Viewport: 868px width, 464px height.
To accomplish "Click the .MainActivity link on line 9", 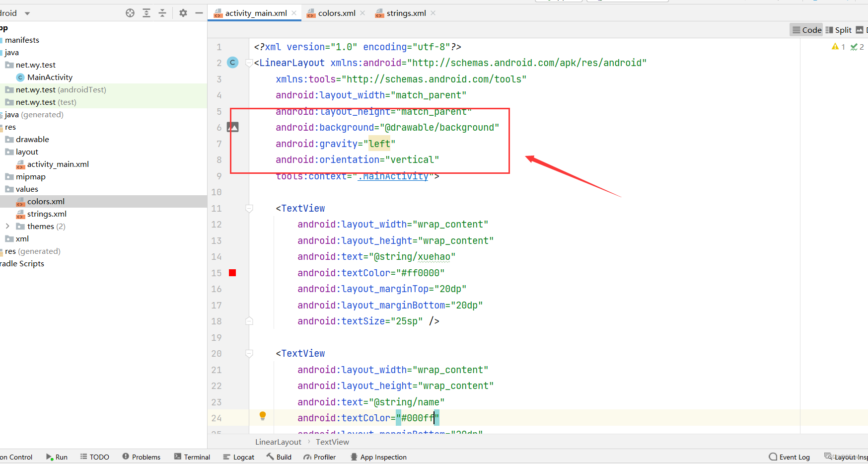I will point(393,176).
